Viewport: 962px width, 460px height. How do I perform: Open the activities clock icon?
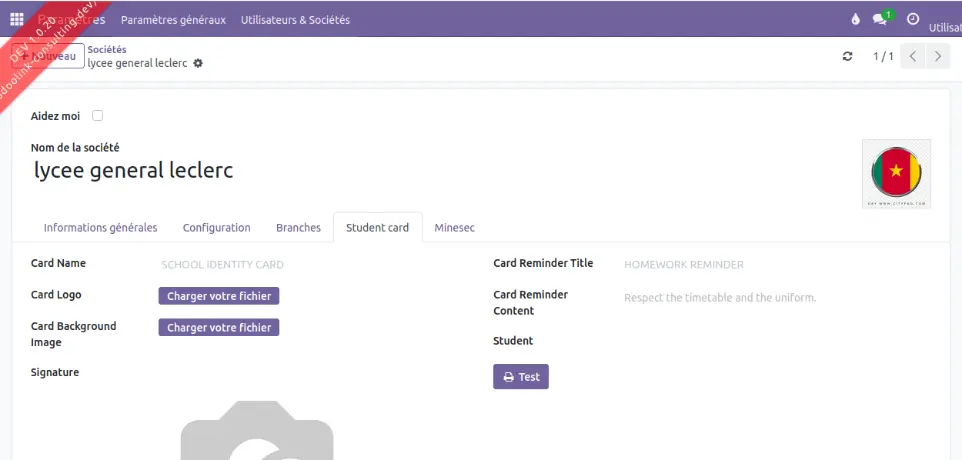click(x=912, y=19)
